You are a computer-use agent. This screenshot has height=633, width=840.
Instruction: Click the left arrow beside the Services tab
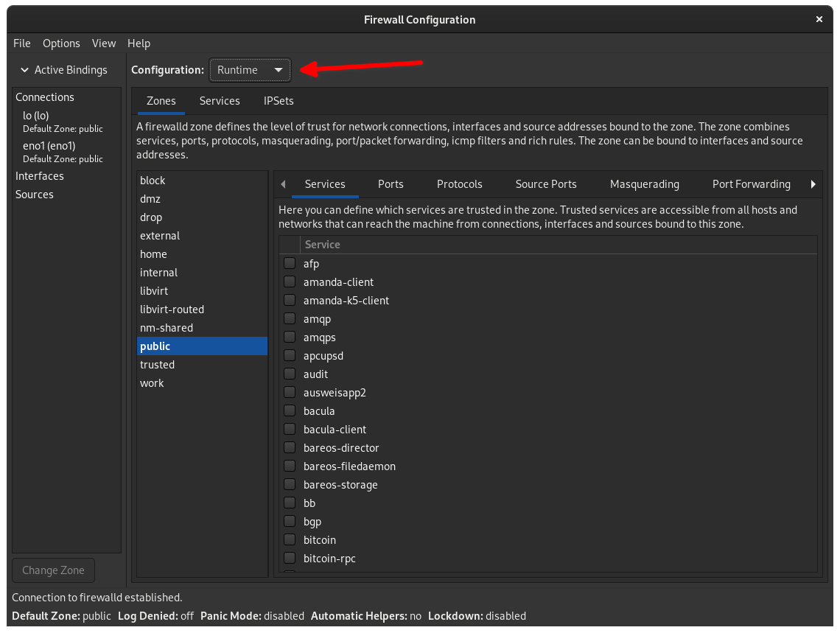coord(284,184)
